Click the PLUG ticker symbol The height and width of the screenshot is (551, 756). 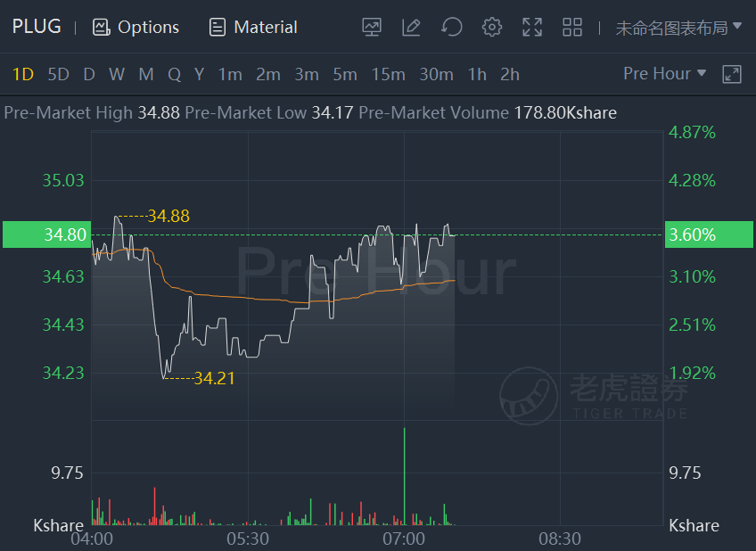tap(37, 27)
